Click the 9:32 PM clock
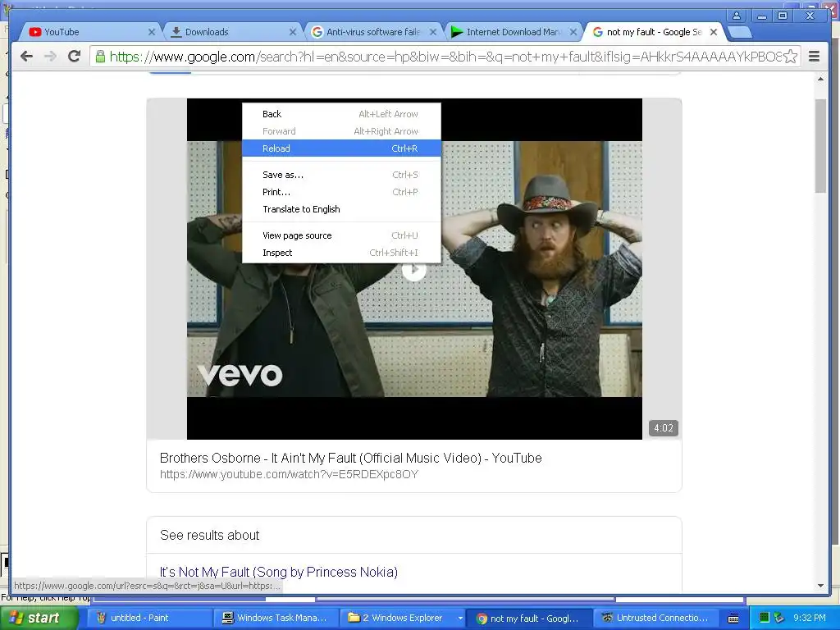The image size is (840, 630). pos(810,618)
